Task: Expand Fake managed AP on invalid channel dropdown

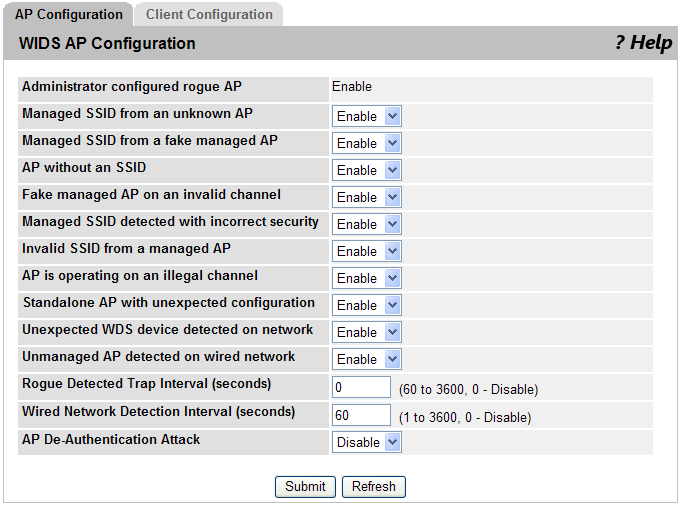Action: 366,197
